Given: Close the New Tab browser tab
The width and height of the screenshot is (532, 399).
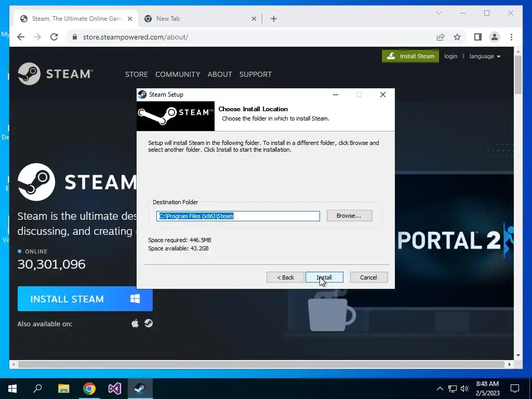Looking at the screenshot, I should click(254, 19).
